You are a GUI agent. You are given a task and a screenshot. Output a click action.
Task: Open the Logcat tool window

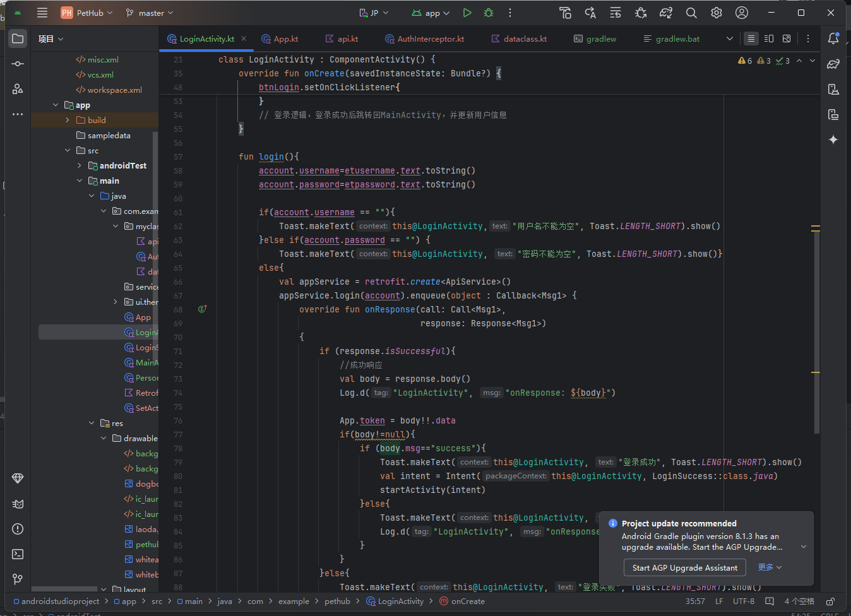(x=18, y=504)
